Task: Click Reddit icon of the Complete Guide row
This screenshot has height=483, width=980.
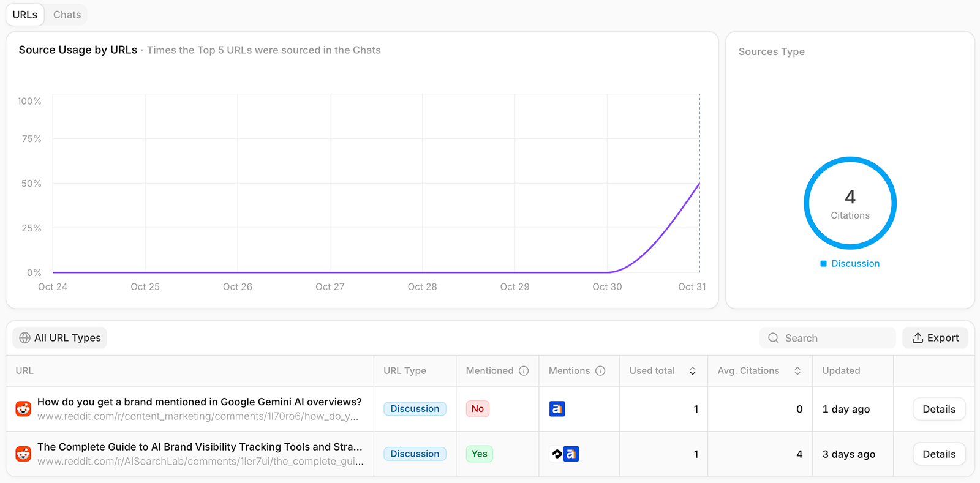Action: 23,454
